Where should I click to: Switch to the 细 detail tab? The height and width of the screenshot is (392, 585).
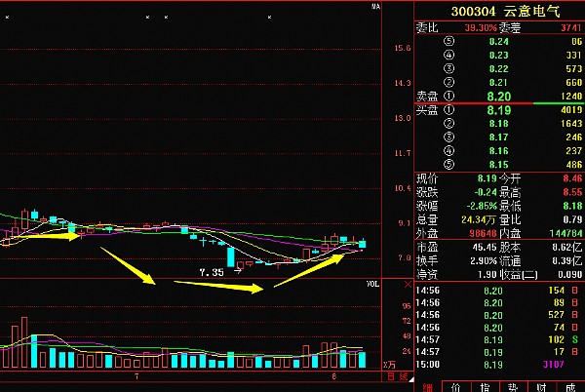click(428, 387)
